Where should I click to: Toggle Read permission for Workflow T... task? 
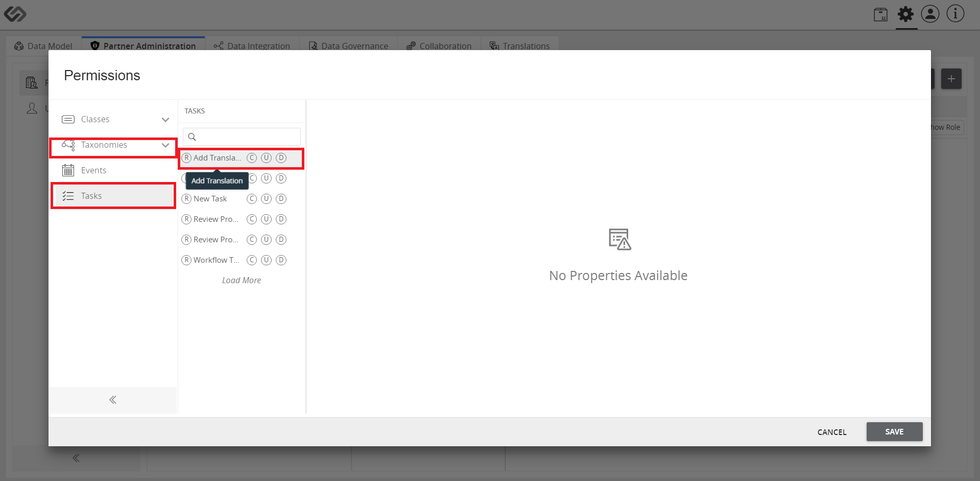[187, 260]
